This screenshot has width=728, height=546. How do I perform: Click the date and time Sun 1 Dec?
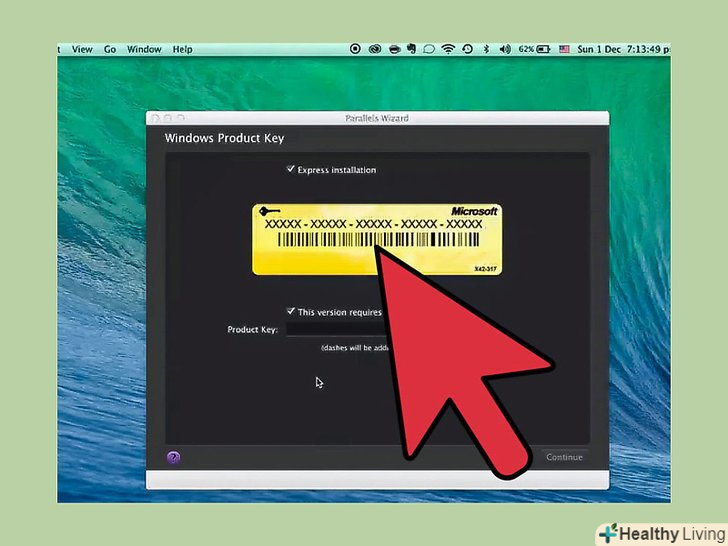(x=622, y=49)
